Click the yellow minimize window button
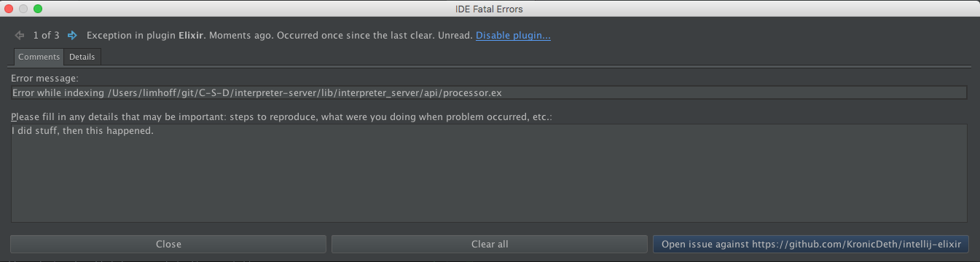 [x=24, y=9]
